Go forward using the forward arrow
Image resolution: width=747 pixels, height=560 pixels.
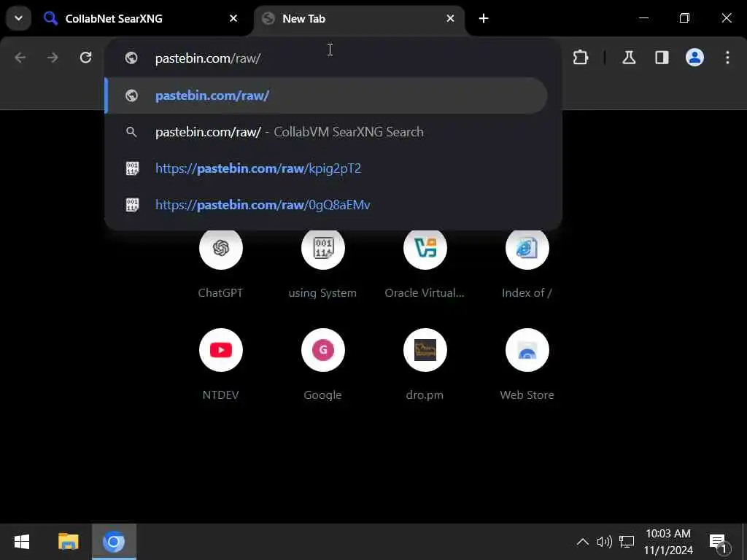click(x=53, y=58)
